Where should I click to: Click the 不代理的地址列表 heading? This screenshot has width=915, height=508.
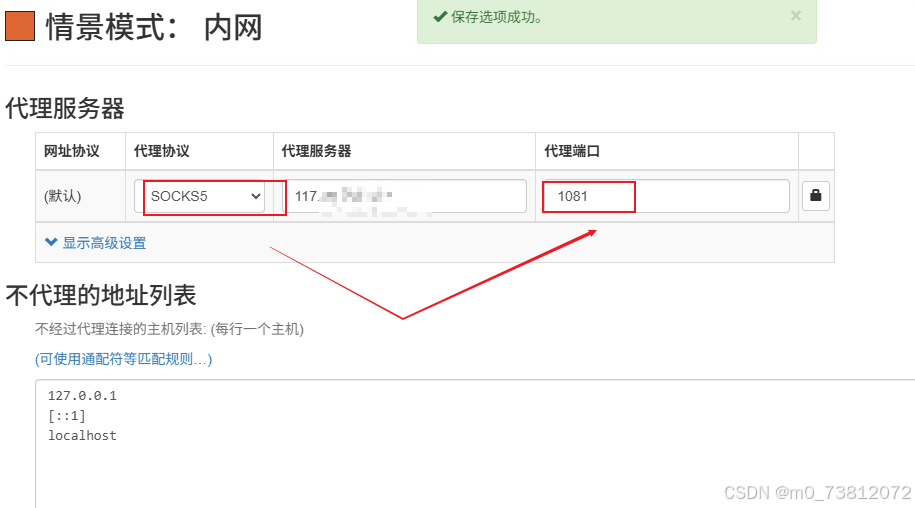(x=101, y=295)
